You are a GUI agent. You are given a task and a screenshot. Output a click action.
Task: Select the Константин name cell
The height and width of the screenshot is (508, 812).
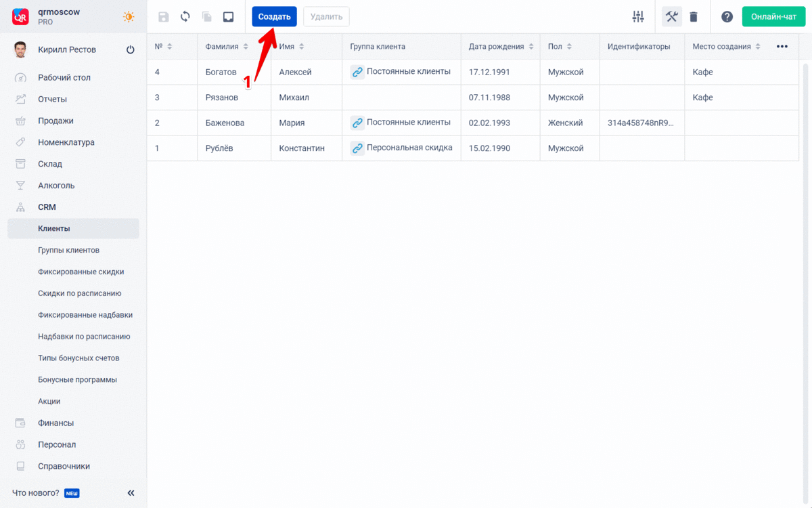coord(307,148)
